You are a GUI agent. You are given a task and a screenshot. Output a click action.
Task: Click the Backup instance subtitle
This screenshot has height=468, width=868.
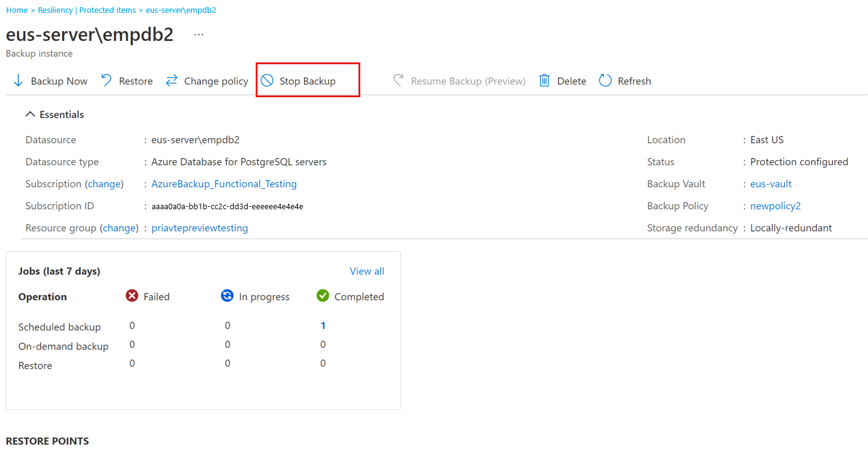coord(39,54)
